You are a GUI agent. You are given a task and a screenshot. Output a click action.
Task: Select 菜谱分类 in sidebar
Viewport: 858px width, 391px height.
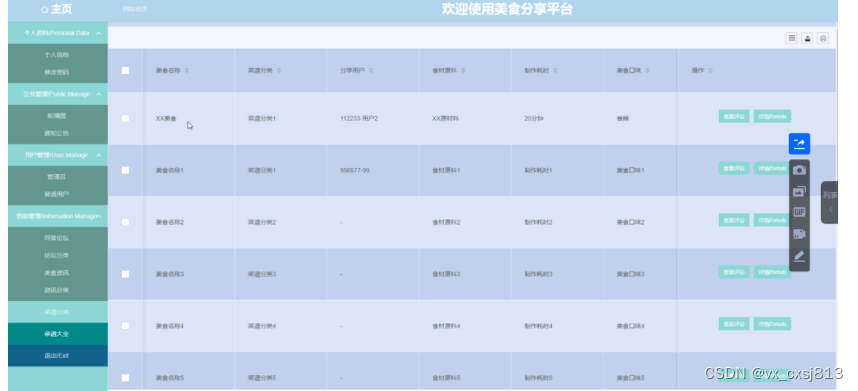[x=57, y=312]
